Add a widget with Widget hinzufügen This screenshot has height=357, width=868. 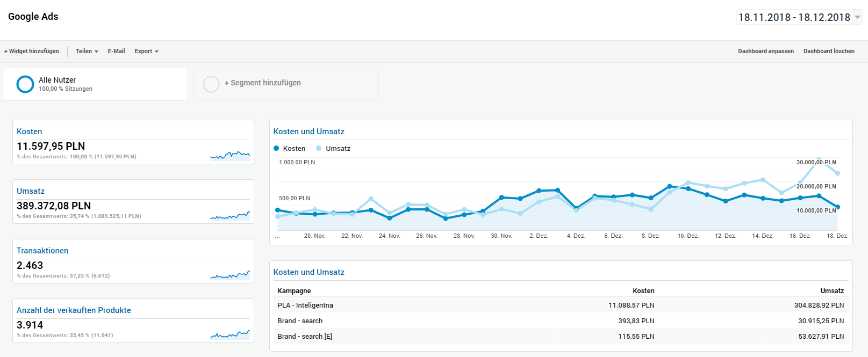[32, 51]
